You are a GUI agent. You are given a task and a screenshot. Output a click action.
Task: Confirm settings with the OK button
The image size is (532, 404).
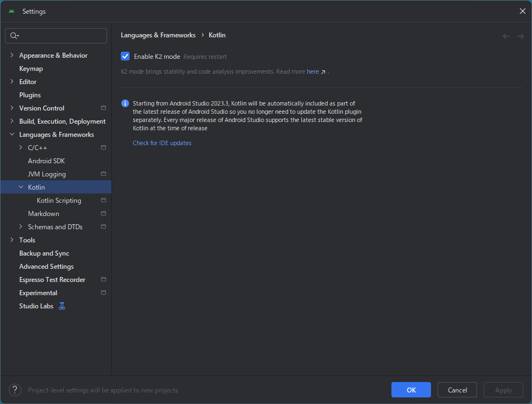pyautogui.click(x=411, y=390)
